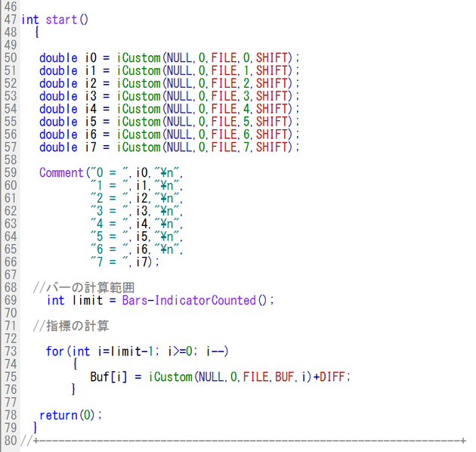Viewport: 476px width, 452px height.
Task: Click closing brace on line 76
Action: (73, 389)
